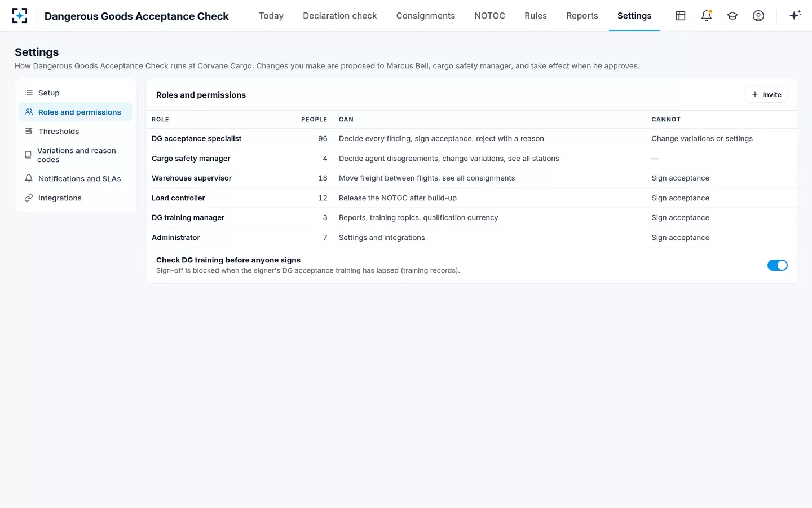812x508 pixels.
Task: Click the app logo icon
Action: 20,16
